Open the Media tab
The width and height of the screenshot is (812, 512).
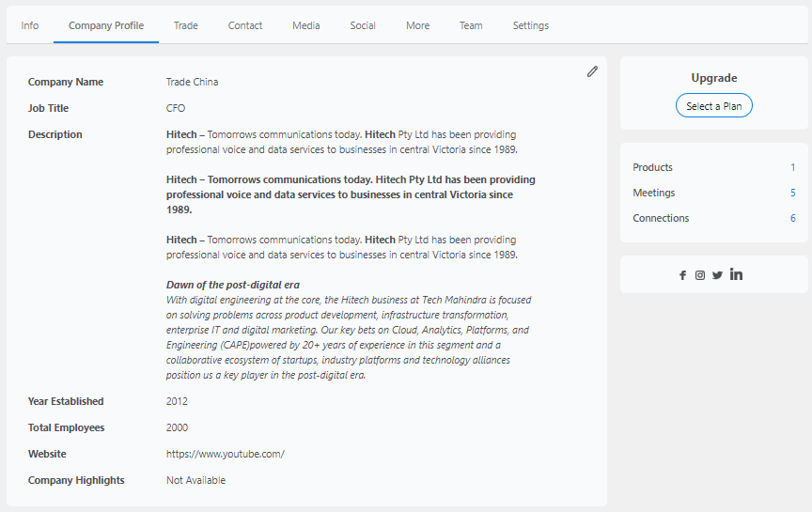[306, 25]
